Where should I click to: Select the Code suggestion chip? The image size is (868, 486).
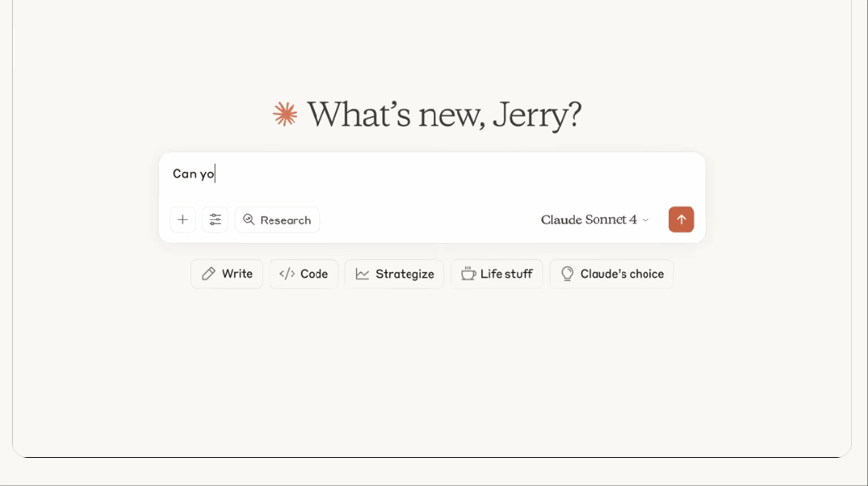(x=304, y=274)
